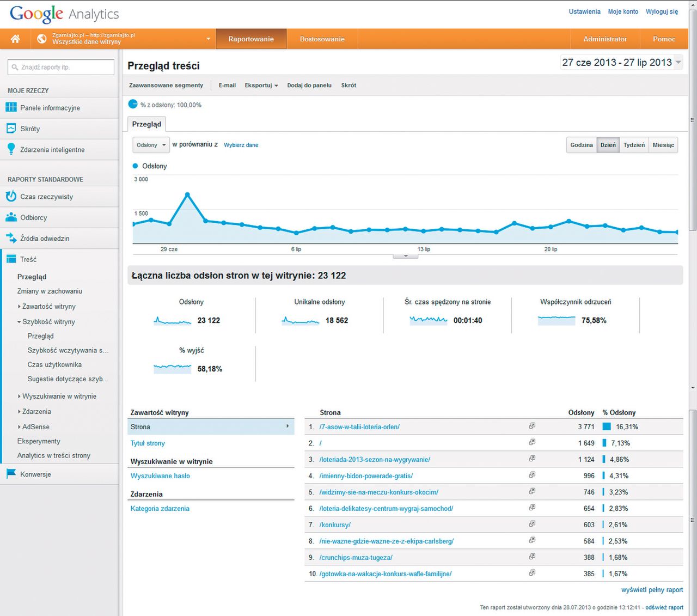This screenshot has height=616, width=697.
Task: Click the globe icon next to Zgarniajto.pl
Action: tap(42, 39)
